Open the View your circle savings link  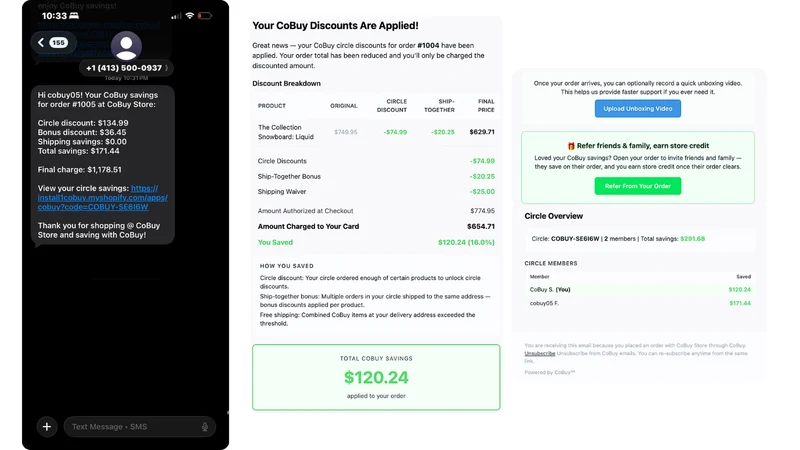103,197
